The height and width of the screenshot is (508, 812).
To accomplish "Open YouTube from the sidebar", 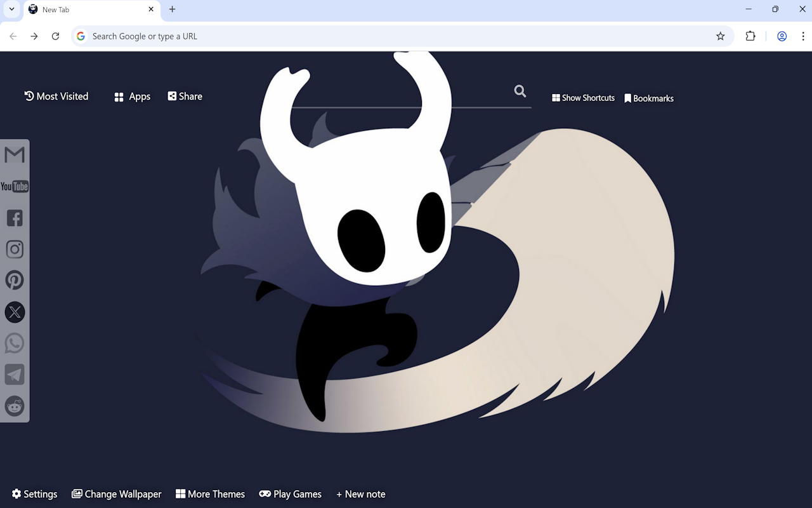I will [14, 186].
